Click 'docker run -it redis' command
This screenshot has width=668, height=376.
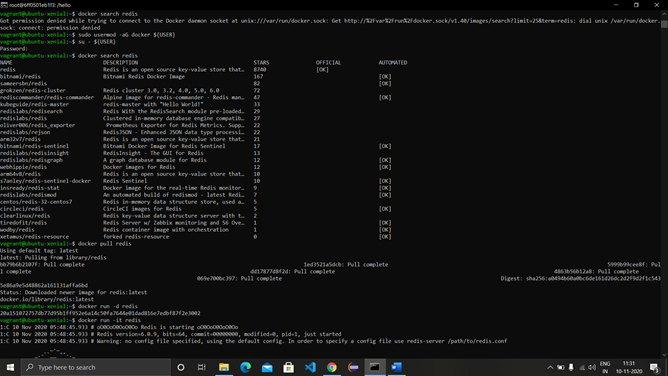[x=109, y=320]
